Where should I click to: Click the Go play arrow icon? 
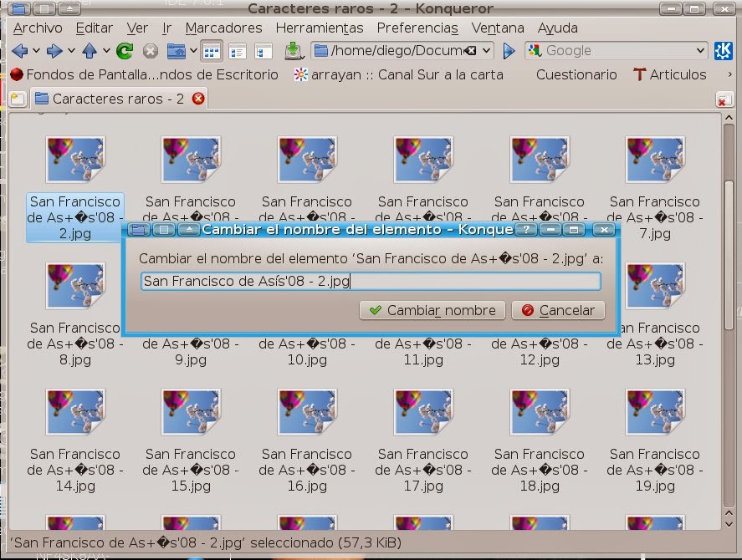tap(509, 51)
